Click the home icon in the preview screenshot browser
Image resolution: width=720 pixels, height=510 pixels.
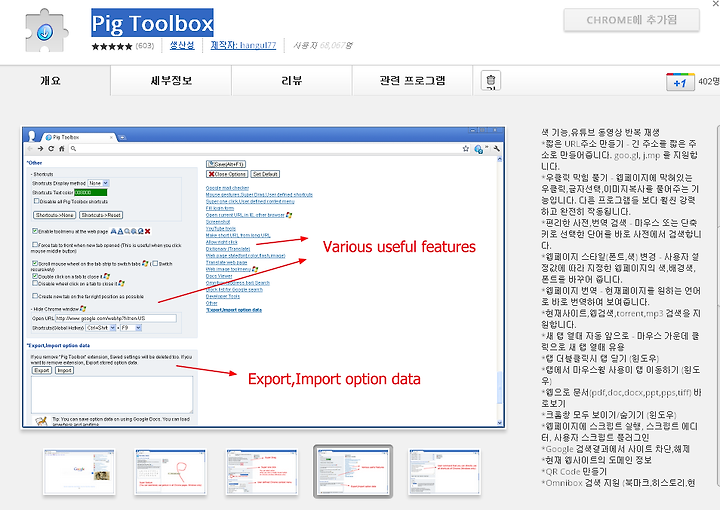pos(61,149)
